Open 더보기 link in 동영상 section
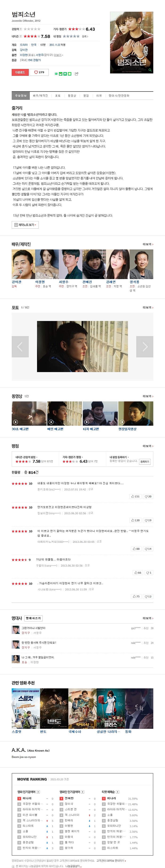 click(x=148, y=396)
